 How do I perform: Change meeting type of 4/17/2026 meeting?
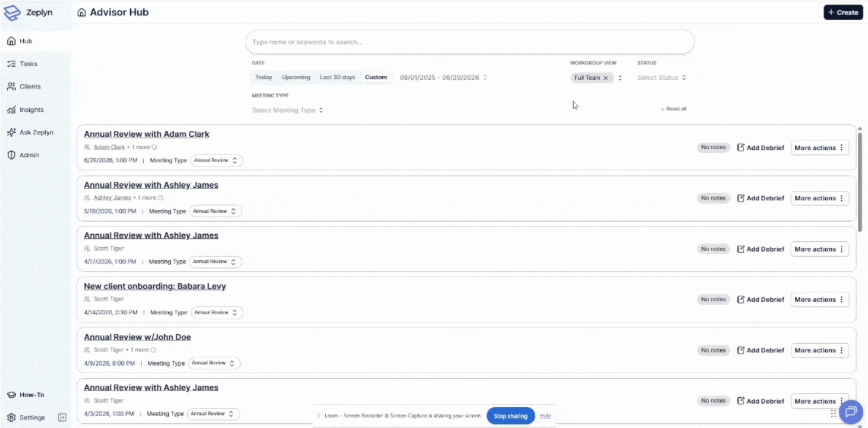pyautogui.click(x=215, y=262)
